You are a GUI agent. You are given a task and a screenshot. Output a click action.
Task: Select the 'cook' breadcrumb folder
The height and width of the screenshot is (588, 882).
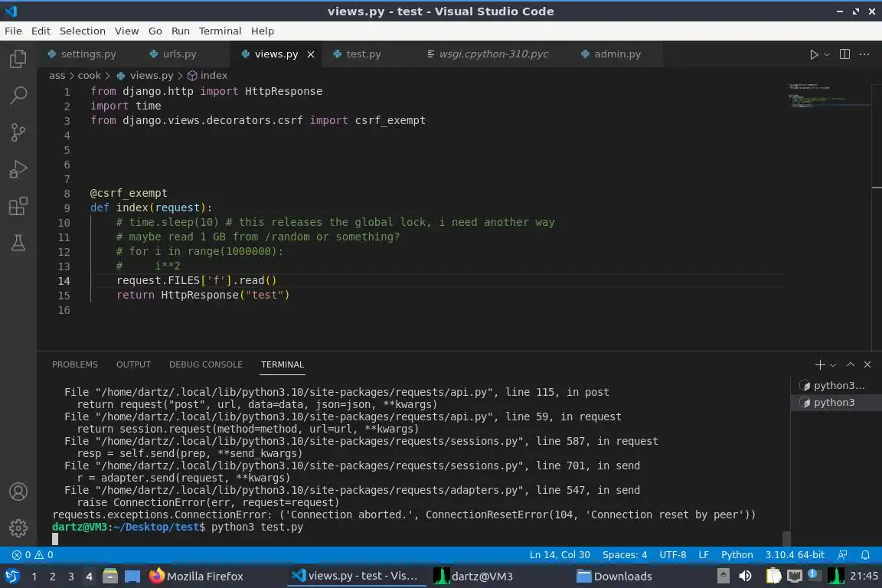coord(89,75)
